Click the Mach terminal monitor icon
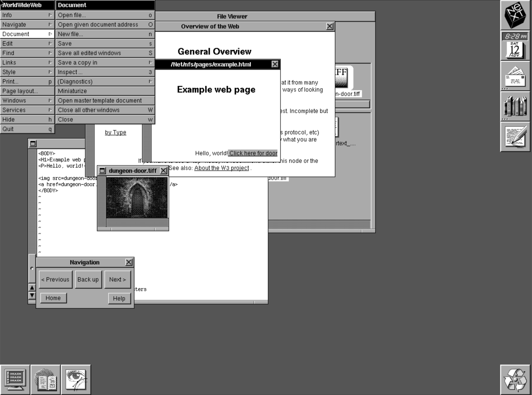532x395 pixels. point(15,380)
